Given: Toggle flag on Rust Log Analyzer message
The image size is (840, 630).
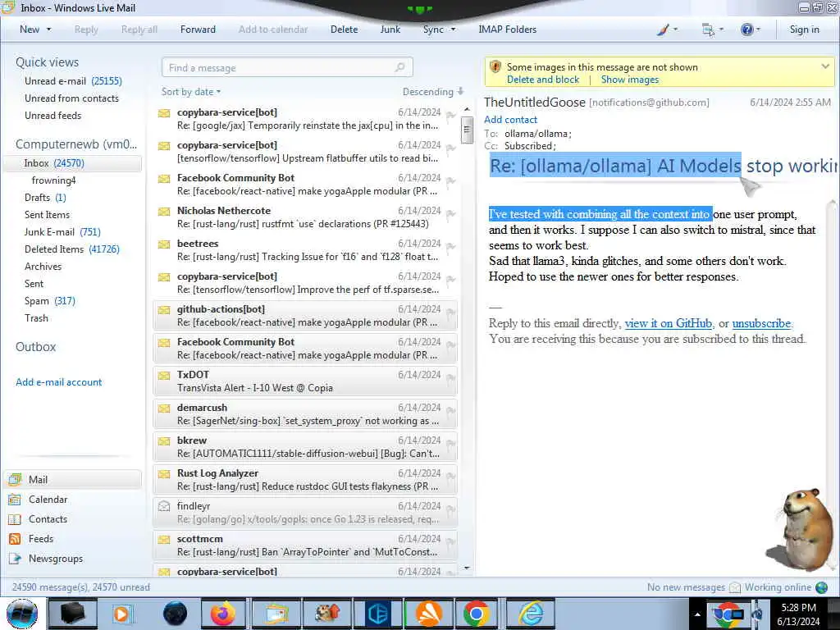Looking at the screenshot, I should 451,477.
